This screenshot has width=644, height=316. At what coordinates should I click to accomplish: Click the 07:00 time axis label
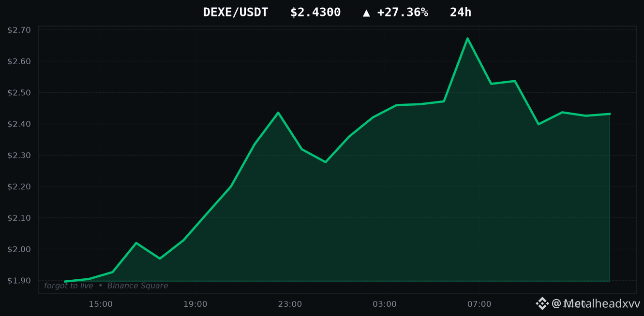(479, 304)
